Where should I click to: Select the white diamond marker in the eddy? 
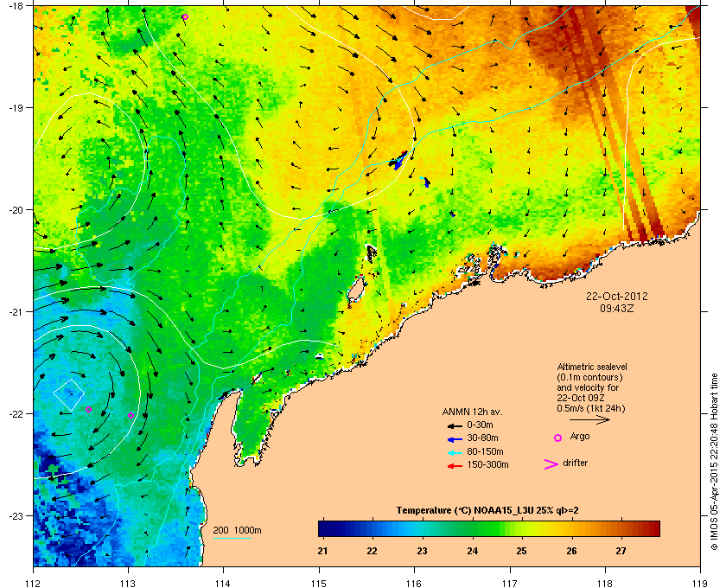point(68,395)
